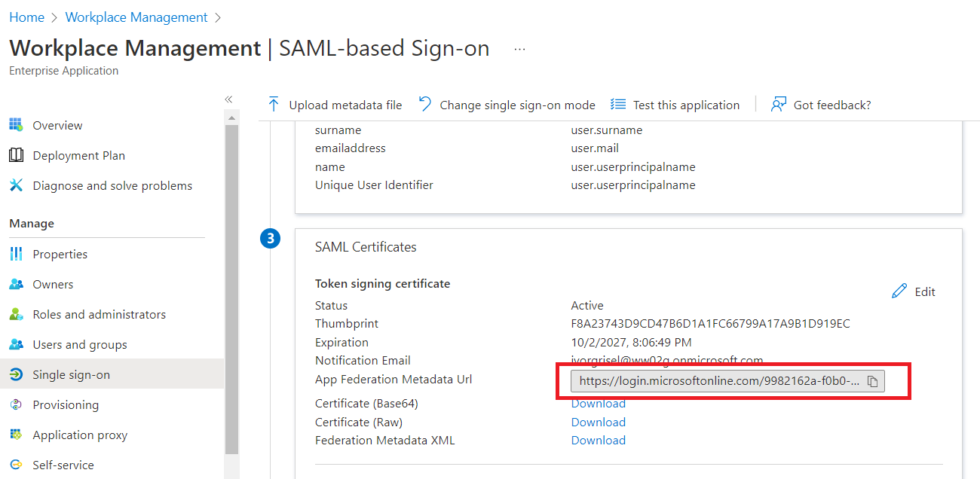Click the Edit pencil icon
The image size is (980, 479).
(899, 291)
